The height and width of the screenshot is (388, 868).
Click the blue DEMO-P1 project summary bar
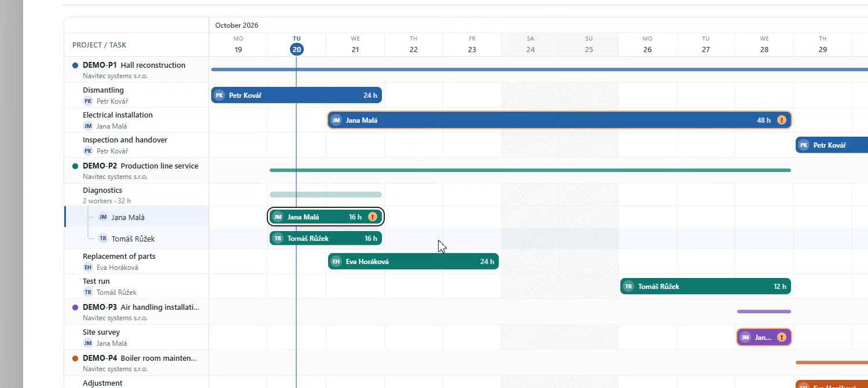pos(539,69)
